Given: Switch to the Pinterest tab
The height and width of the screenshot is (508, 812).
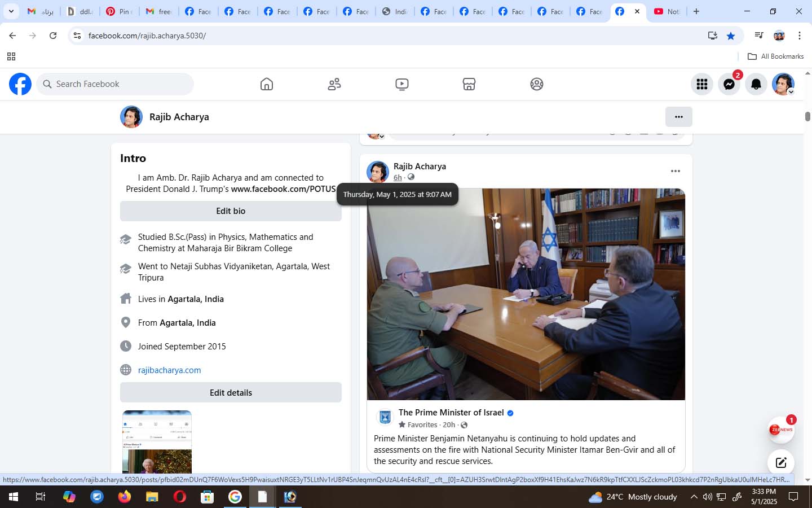Looking at the screenshot, I should click(120, 11).
